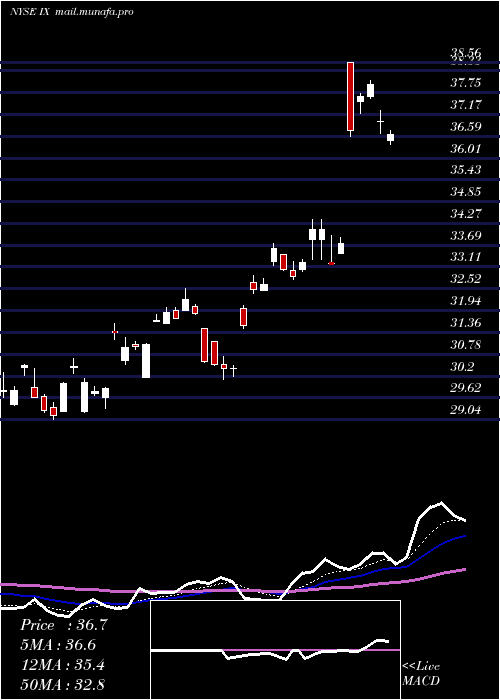500x700 pixels.
Task: Click the 37.17 price axis label
Action: click(x=466, y=104)
